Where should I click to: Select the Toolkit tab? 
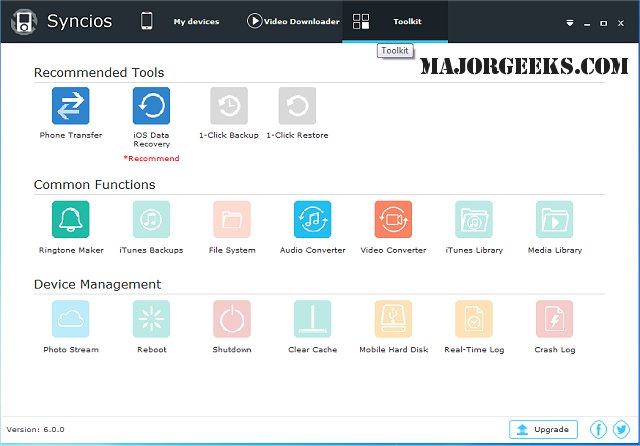[x=395, y=21]
